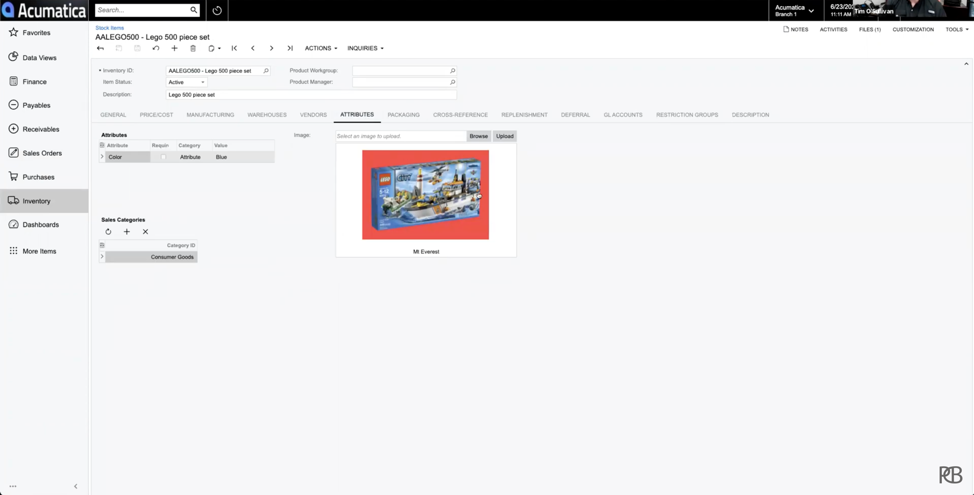Click into the Description input field
974x495 pixels.
point(310,94)
